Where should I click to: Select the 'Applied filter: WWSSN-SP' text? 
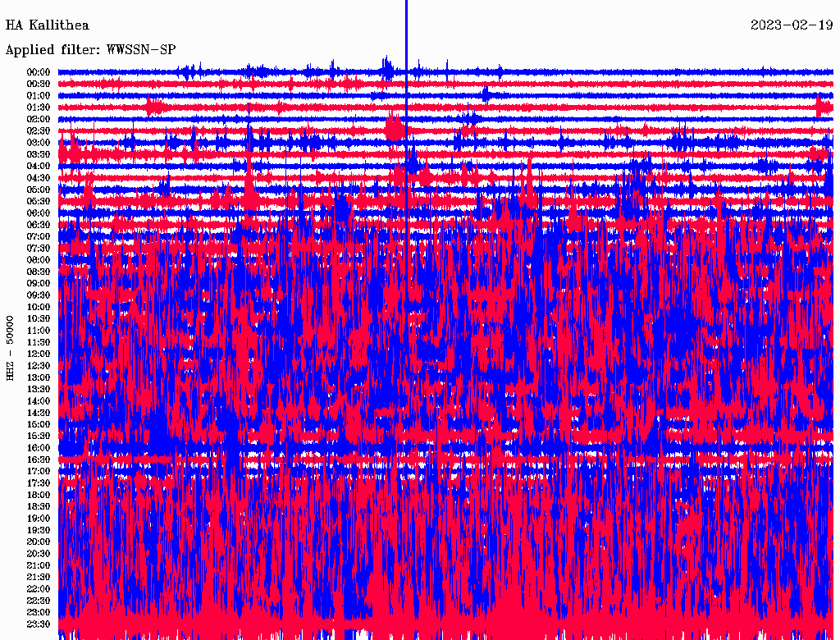90,50
